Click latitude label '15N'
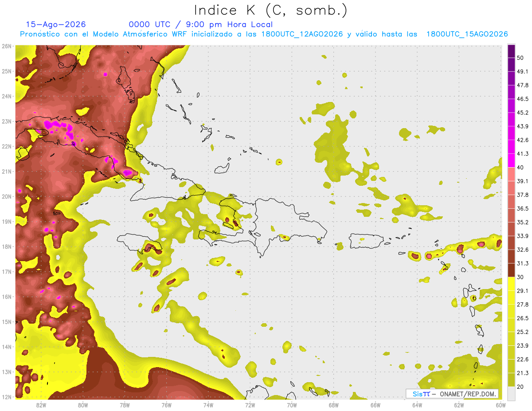 coord(7,321)
